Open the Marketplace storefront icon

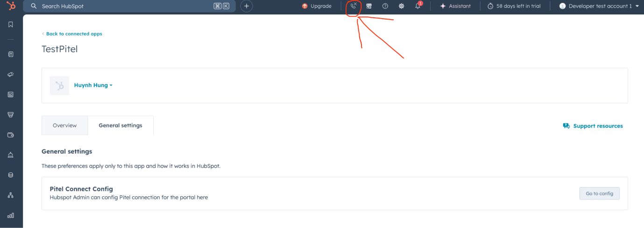pos(369,6)
